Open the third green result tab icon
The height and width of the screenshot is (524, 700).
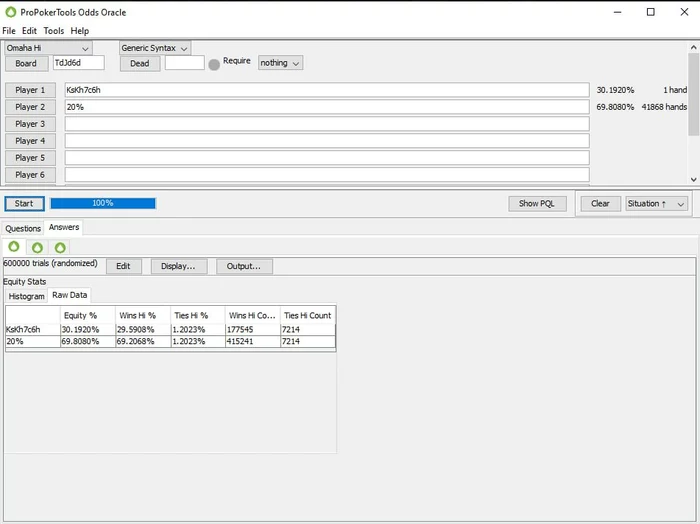point(60,247)
